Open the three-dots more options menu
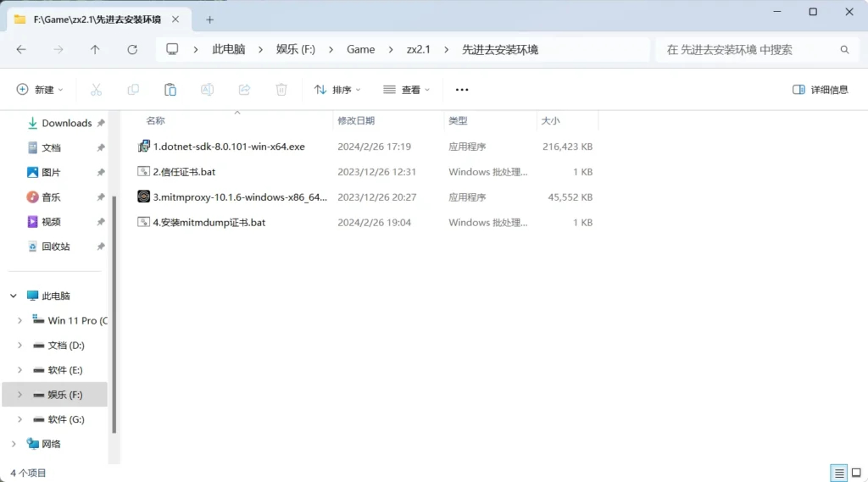 point(462,90)
